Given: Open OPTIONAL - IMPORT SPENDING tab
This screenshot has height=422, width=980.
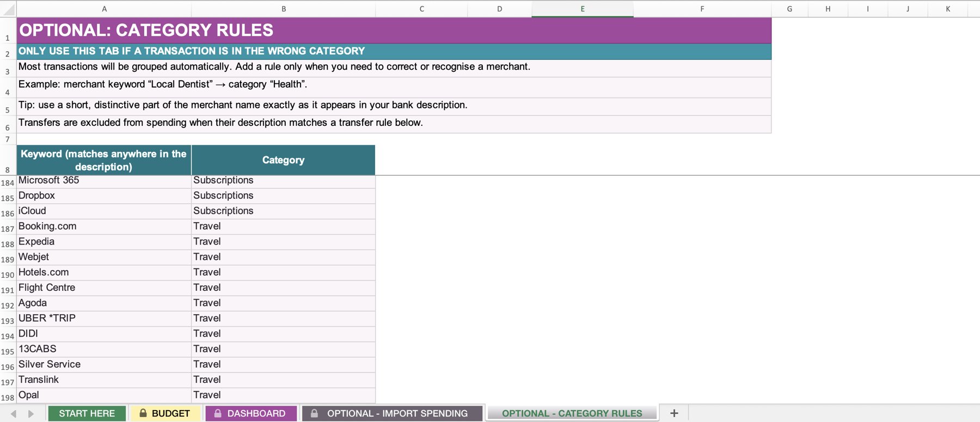Looking at the screenshot, I should pyautogui.click(x=392, y=413).
